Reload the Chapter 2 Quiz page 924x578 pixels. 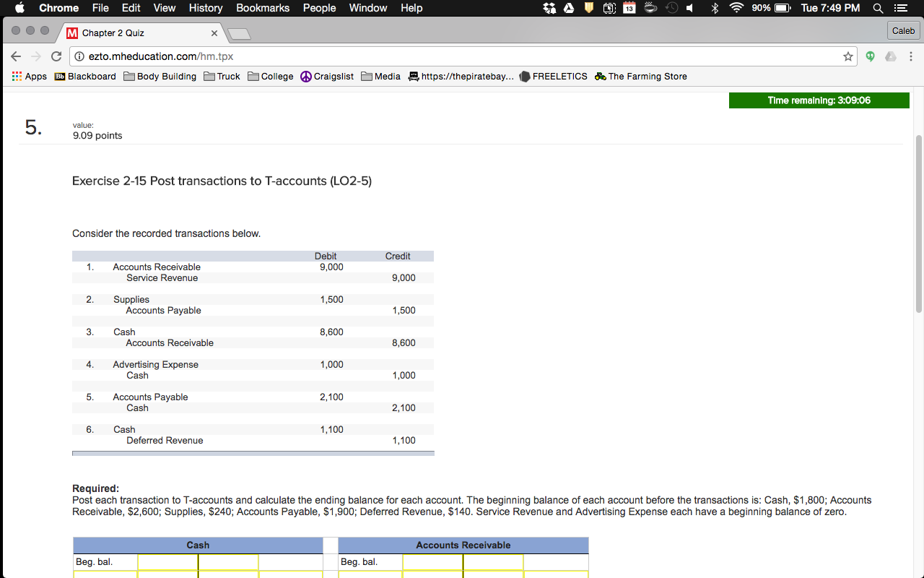(x=56, y=56)
